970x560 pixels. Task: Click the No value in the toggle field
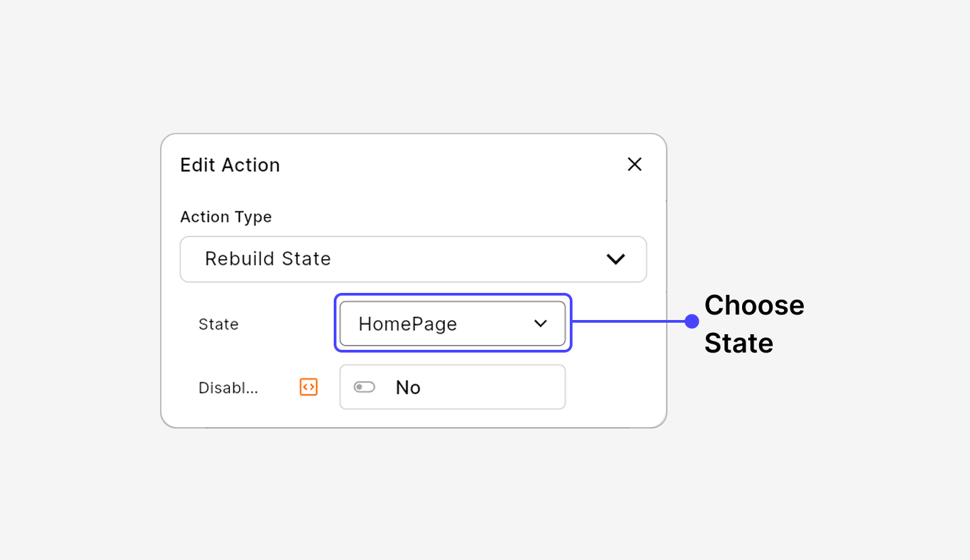[x=408, y=386]
